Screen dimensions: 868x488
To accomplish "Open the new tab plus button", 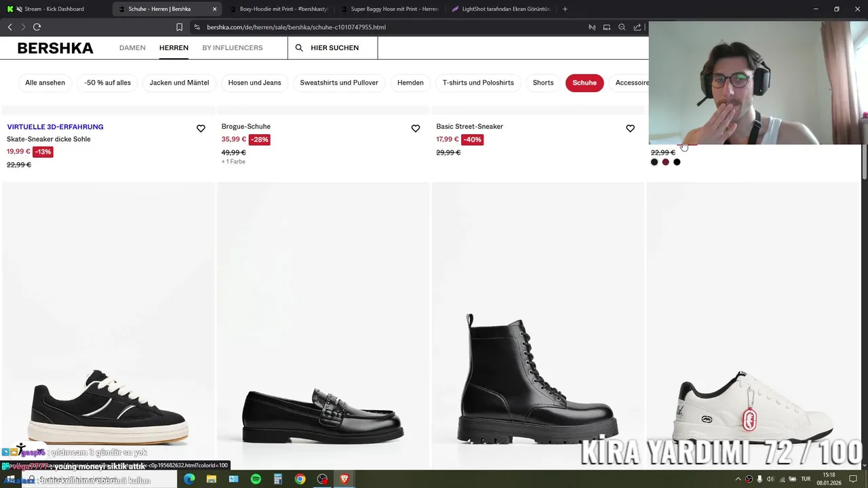I will point(565,9).
